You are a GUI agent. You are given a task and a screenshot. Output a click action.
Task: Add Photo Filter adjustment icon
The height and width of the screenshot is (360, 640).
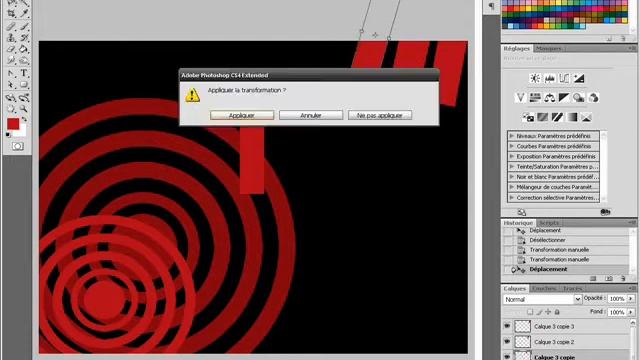click(578, 98)
